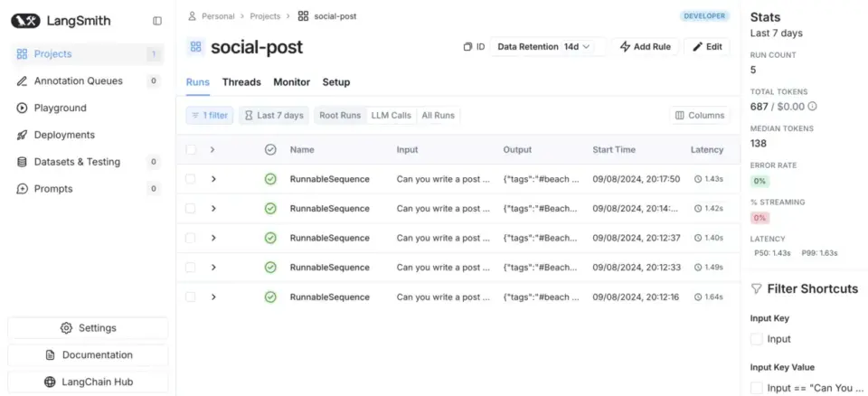The width and height of the screenshot is (868, 396).
Task: Click the Projects breadcrumb link
Action: (x=265, y=16)
